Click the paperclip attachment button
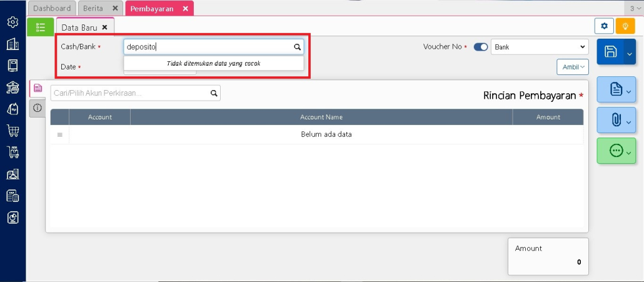The width and height of the screenshot is (644, 282). (x=616, y=119)
